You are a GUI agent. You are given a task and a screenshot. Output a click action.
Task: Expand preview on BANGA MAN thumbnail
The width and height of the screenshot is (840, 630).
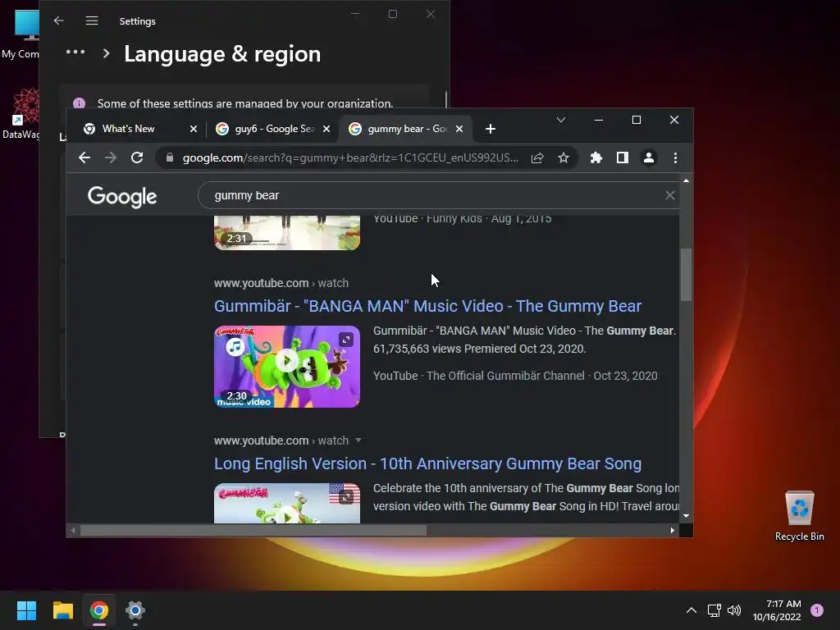[346, 339]
